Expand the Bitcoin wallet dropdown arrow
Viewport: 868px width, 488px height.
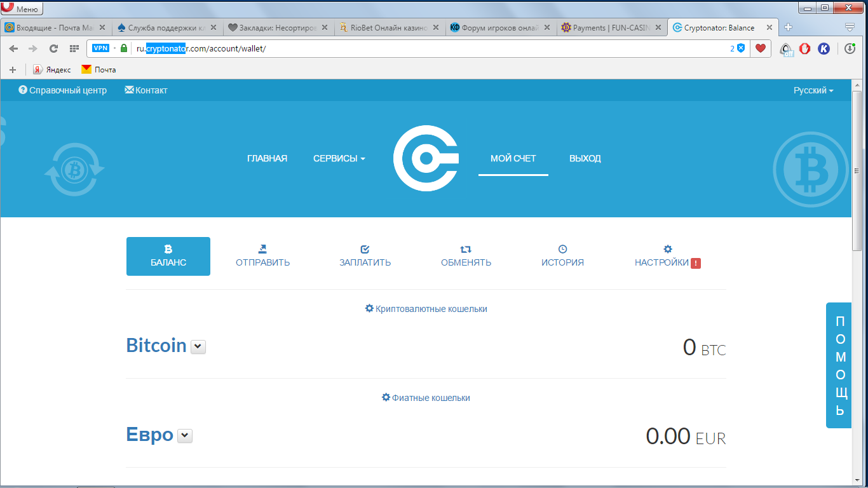[198, 347]
